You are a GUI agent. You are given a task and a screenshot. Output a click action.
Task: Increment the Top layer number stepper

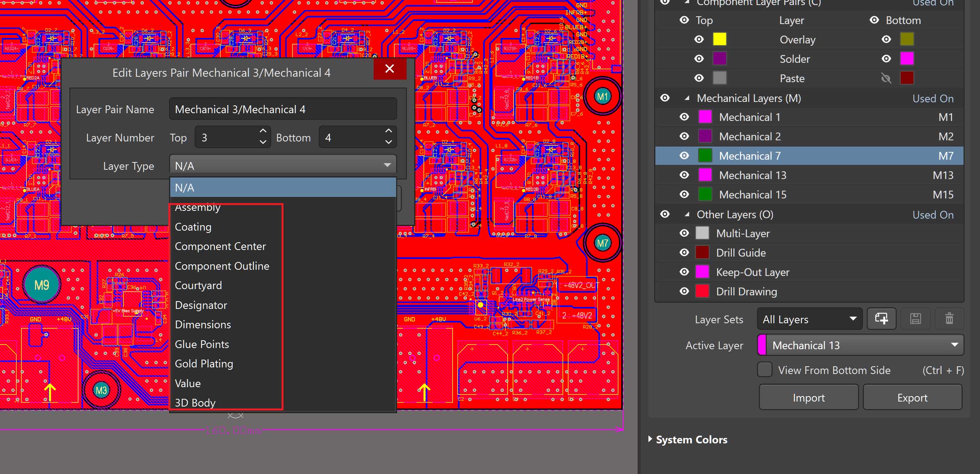[263, 131]
